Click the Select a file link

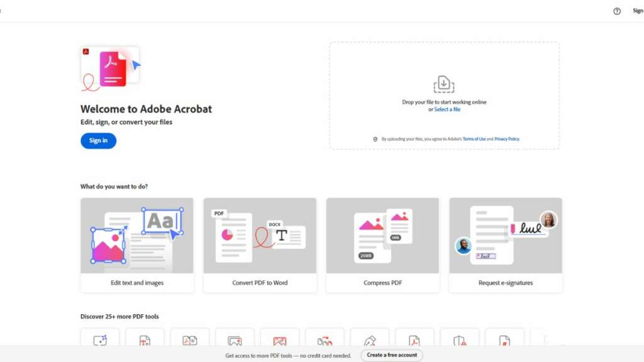(447, 109)
